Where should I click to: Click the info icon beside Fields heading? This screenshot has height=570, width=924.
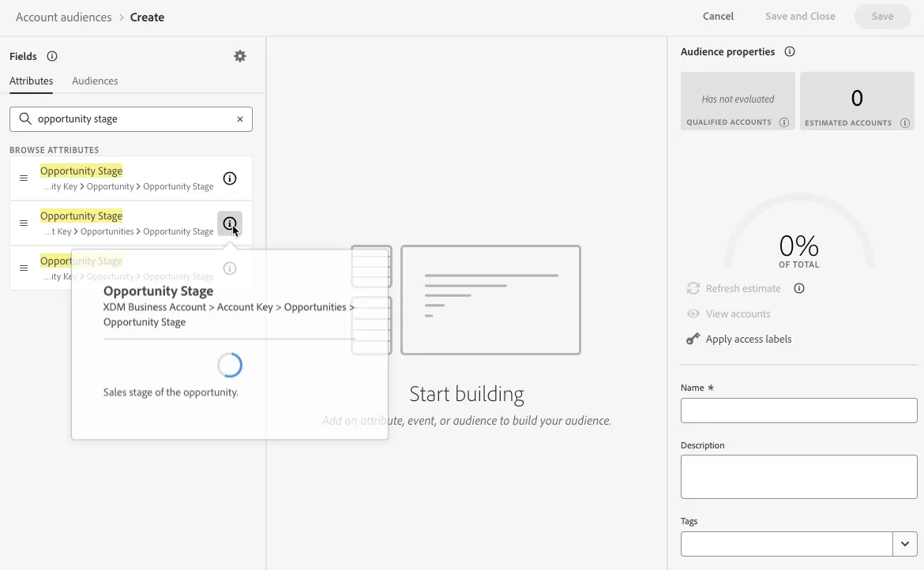[52, 56]
